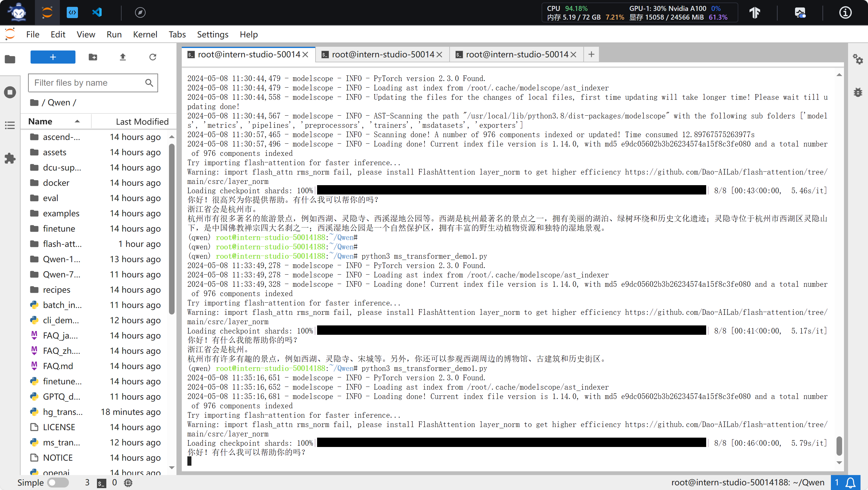The image size is (868, 490).
Task: Focus the Filter files by name field
Action: click(x=93, y=83)
